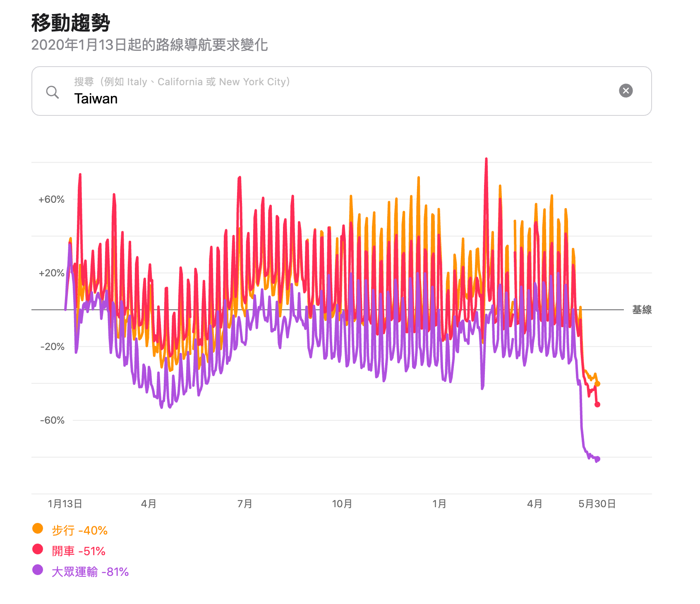
Task: Select the 開車 -51% legend label
Action: point(79,551)
